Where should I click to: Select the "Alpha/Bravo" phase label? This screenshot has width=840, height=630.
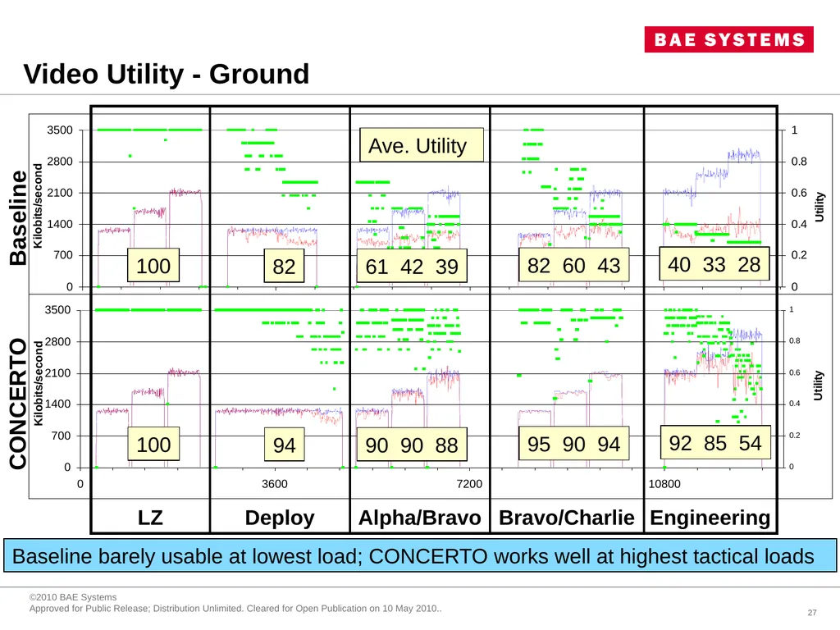click(420, 518)
